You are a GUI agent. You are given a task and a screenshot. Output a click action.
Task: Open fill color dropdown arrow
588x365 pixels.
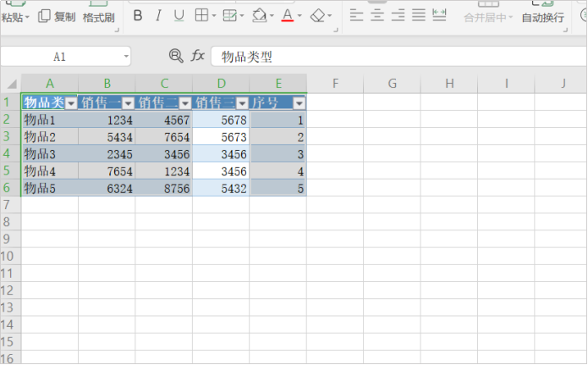coord(272,16)
